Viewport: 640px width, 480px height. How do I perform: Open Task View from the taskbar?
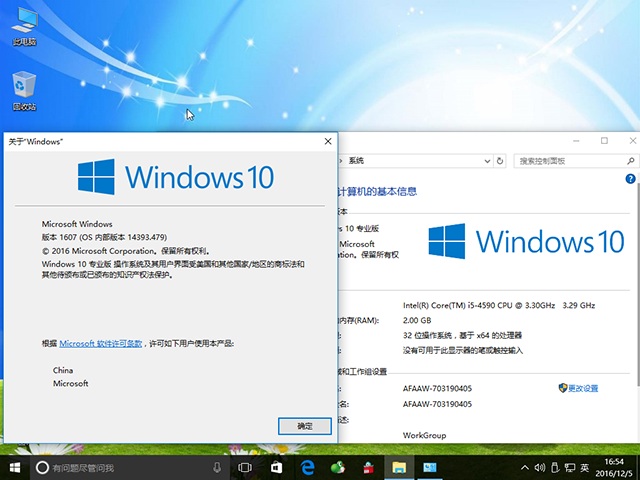(245, 467)
